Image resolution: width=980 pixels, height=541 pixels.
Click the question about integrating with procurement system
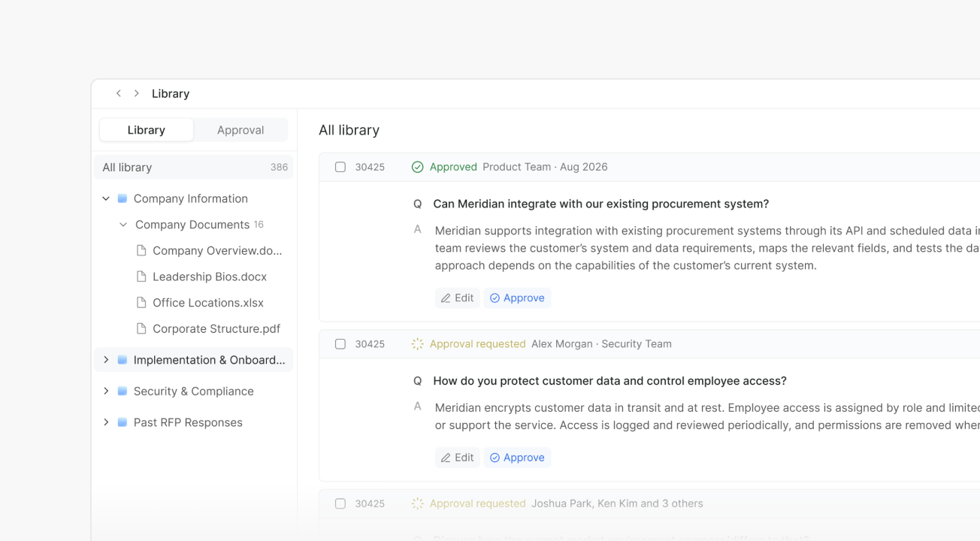[x=601, y=204]
